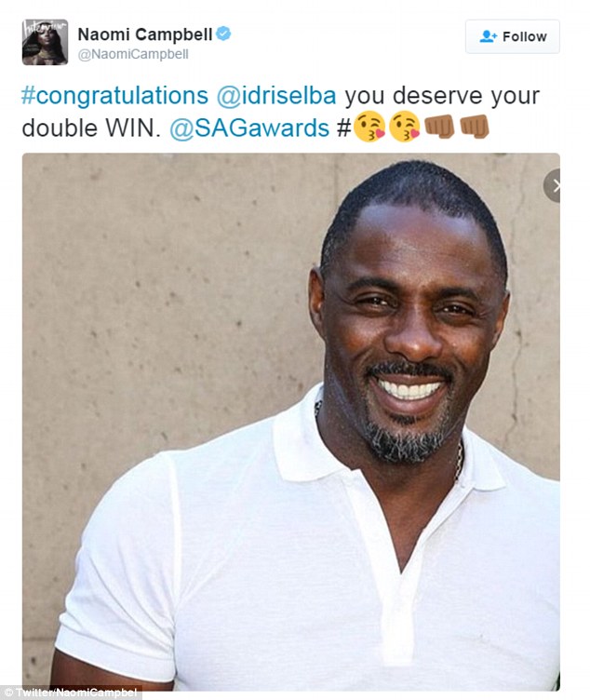Click the word "WIN." in the tweet
Image resolution: width=590 pixels, height=700 pixels.
click(133, 128)
